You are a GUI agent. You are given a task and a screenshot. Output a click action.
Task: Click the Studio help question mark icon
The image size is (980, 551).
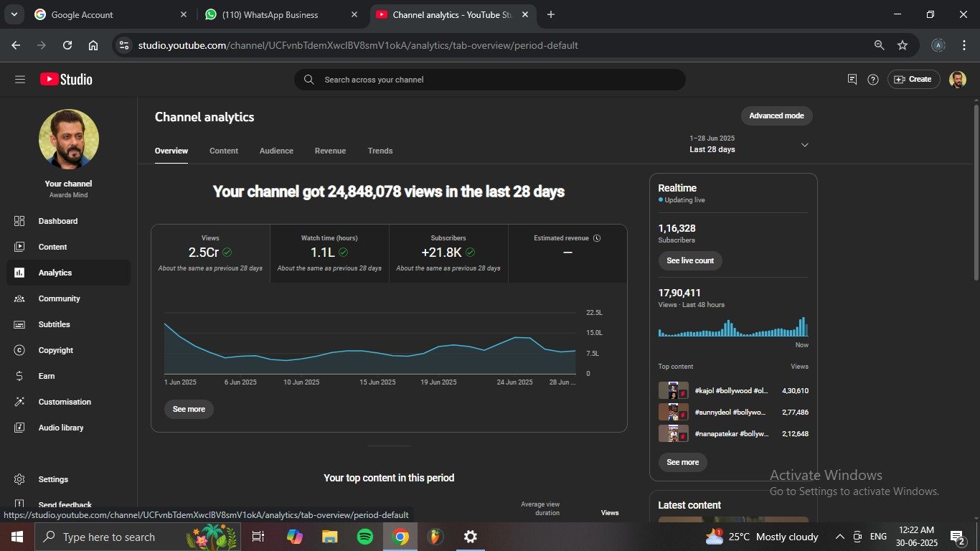pyautogui.click(x=873, y=80)
